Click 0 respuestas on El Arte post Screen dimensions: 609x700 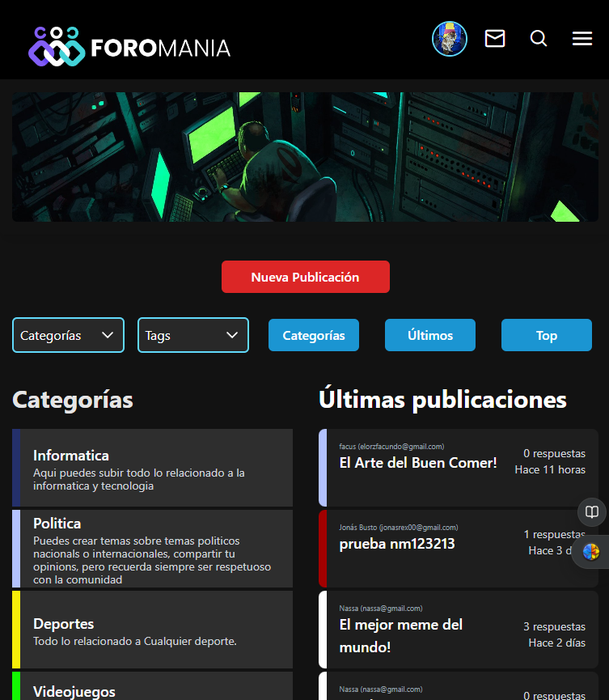[x=554, y=453]
